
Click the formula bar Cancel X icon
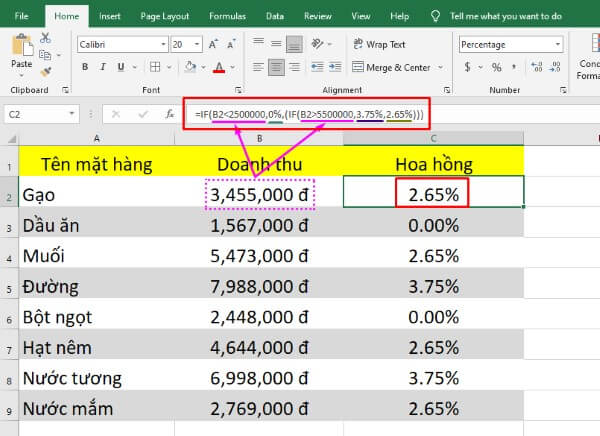116,114
